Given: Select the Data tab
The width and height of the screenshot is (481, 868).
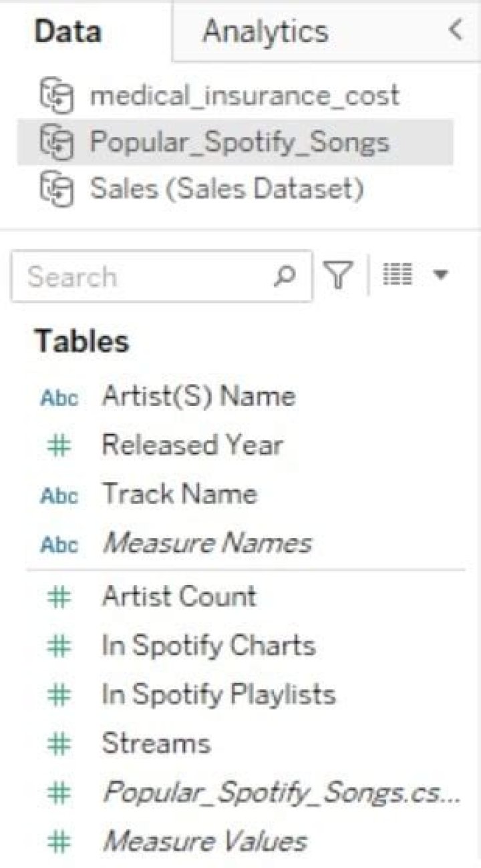Looking at the screenshot, I should 68,31.
